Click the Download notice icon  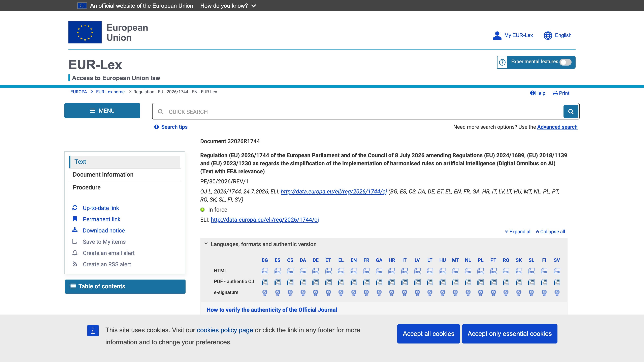(x=75, y=230)
